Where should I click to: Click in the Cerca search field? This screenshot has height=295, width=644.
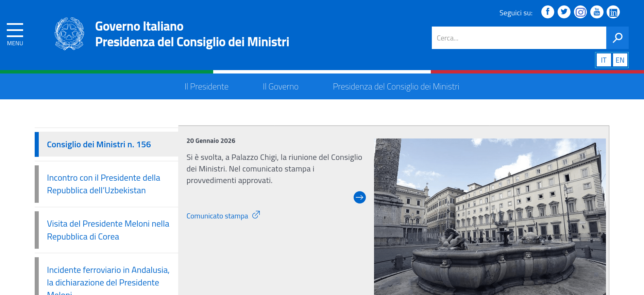pyautogui.click(x=519, y=38)
